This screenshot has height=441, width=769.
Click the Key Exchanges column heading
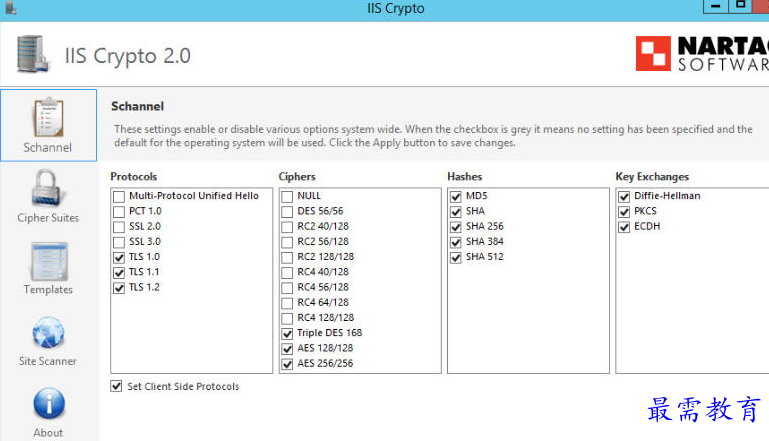point(652,177)
